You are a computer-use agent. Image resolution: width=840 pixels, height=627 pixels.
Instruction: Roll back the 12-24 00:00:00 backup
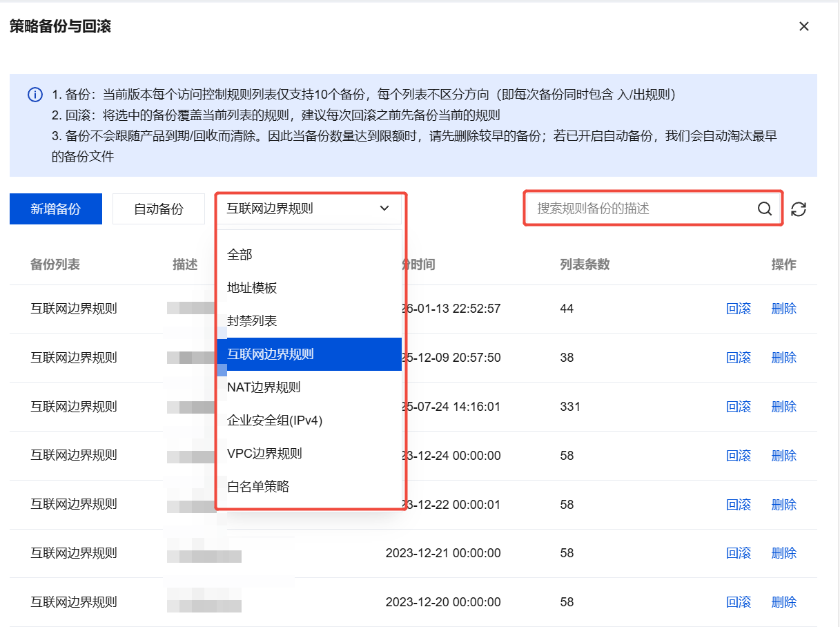739,456
